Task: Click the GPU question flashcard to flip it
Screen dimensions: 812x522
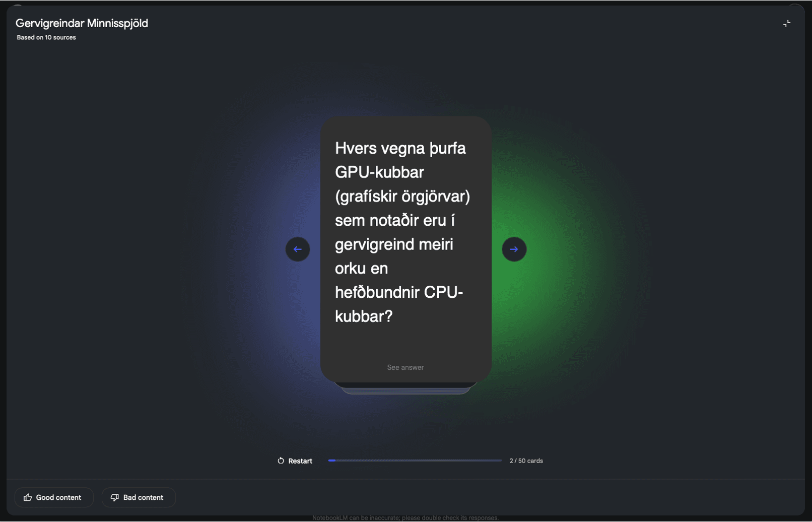Action: [404, 232]
